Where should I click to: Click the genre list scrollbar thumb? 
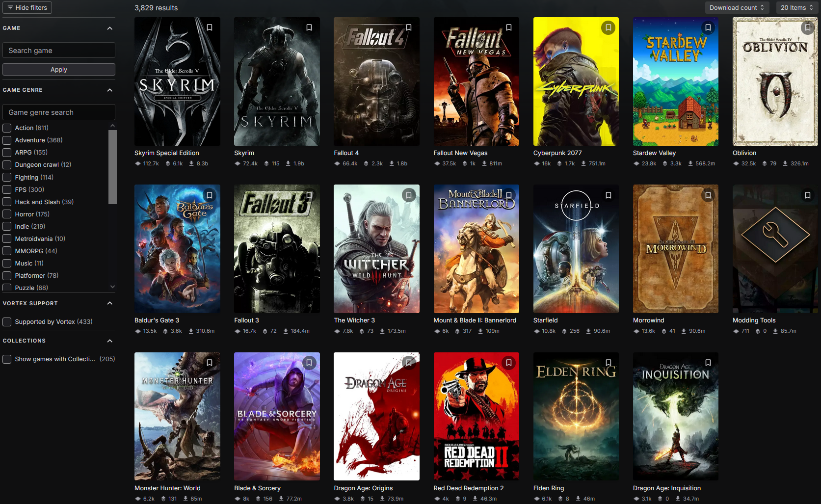click(x=112, y=167)
